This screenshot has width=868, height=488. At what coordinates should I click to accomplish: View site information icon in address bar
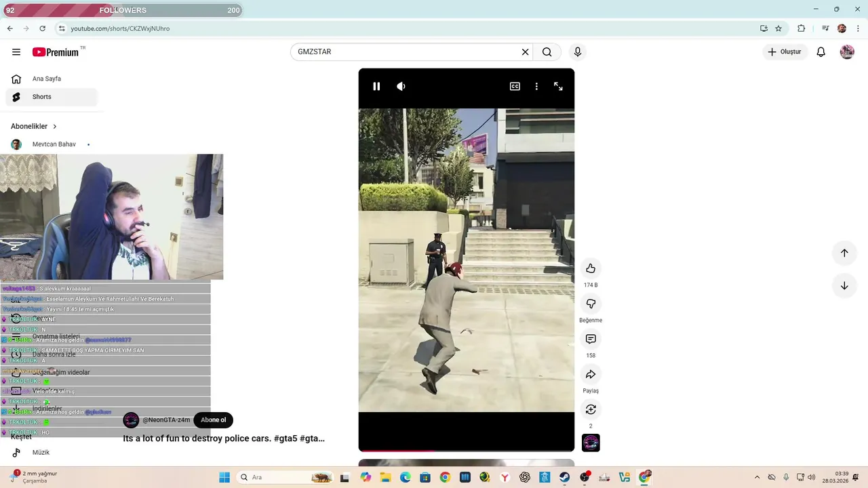point(62,28)
